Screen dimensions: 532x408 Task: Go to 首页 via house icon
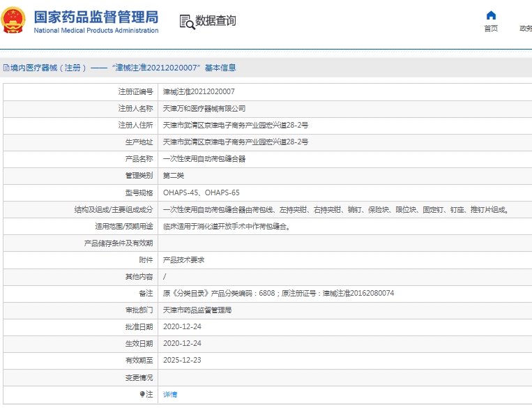(491, 15)
